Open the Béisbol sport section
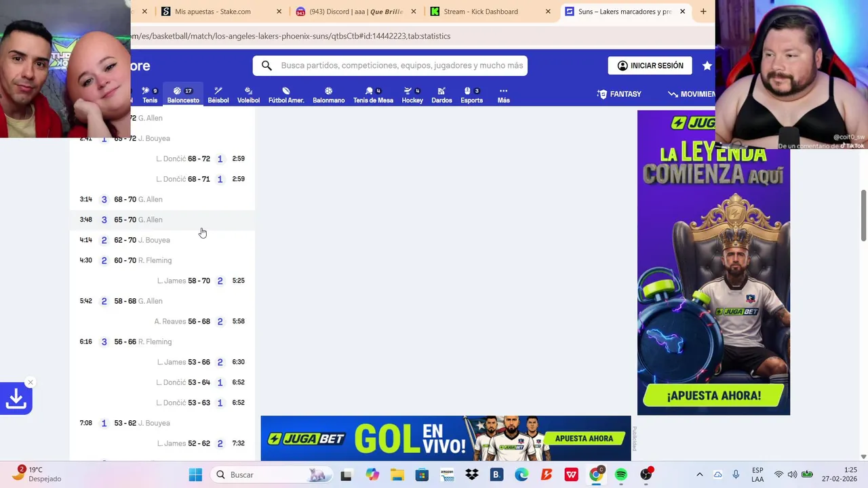This screenshot has height=488, width=868. click(218, 95)
